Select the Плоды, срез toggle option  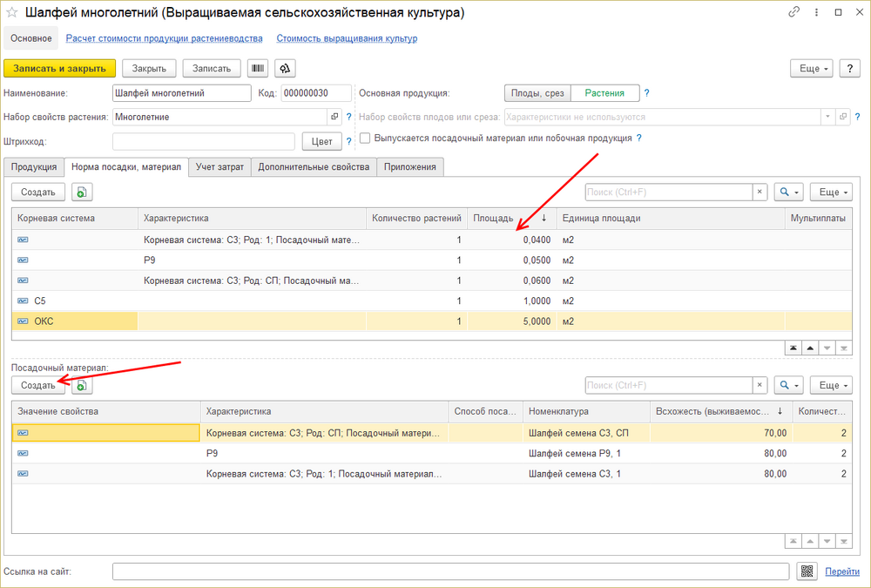click(x=539, y=93)
